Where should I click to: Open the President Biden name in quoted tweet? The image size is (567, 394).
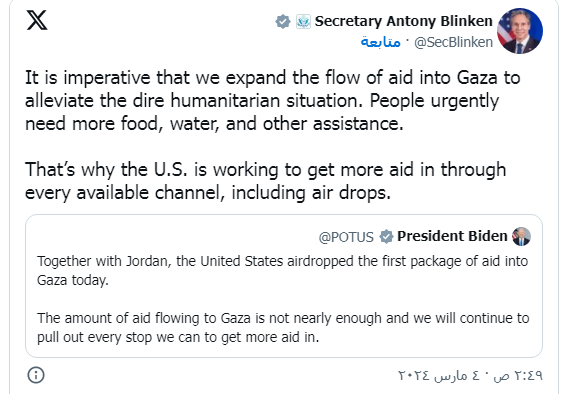pyautogui.click(x=452, y=236)
